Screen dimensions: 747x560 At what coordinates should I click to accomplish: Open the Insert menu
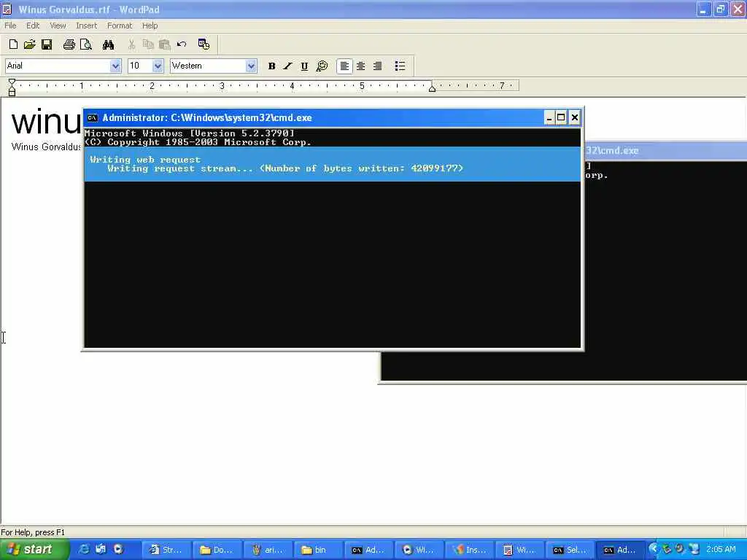tap(86, 26)
